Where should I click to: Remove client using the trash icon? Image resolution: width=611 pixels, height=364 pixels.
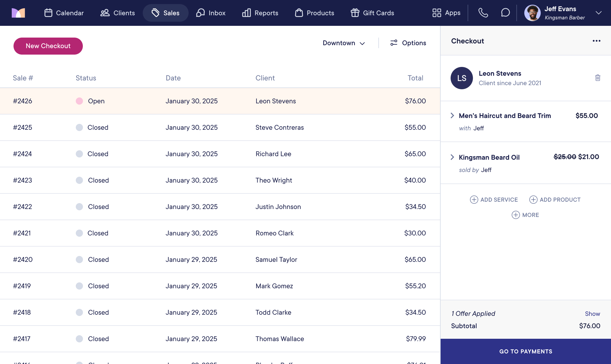[597, 78]
